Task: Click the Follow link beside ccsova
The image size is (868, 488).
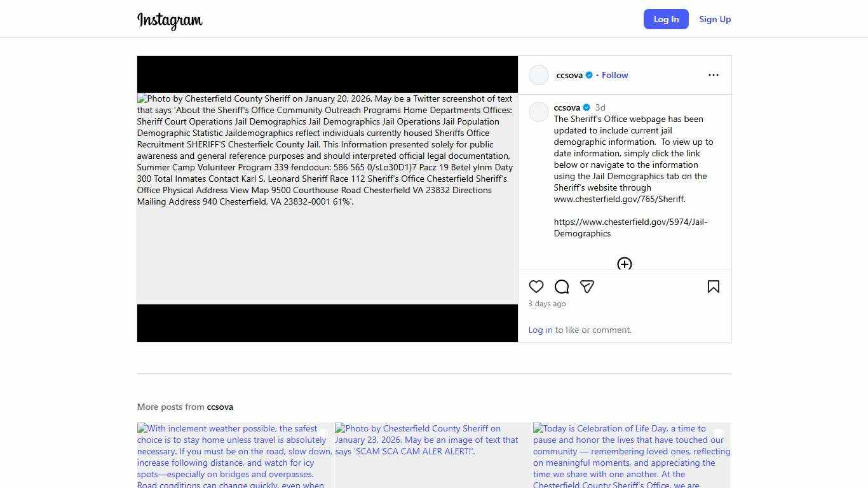Action: pos(614,75)
